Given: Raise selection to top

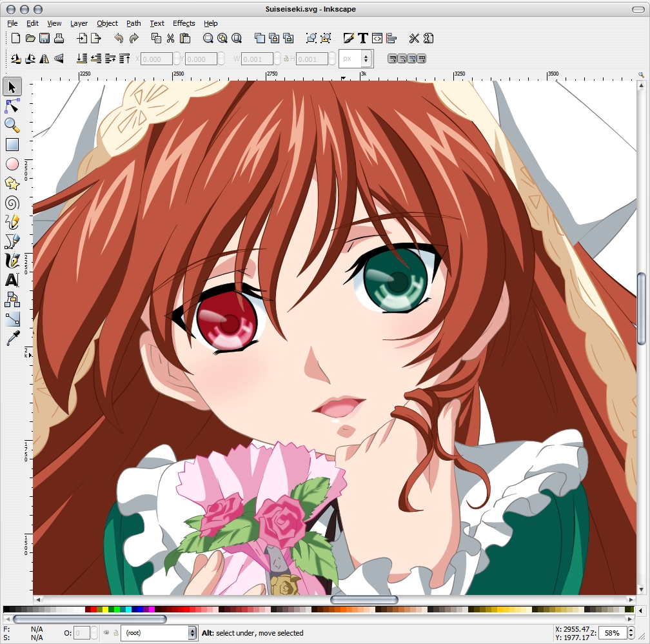Looking at the screenshot, I should point(125,59).
